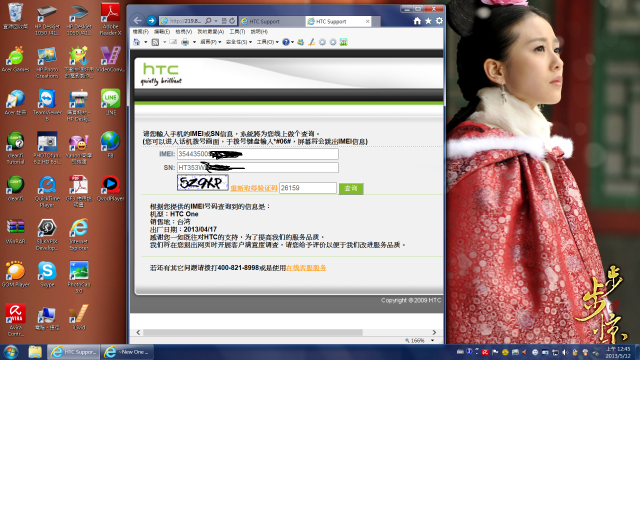Open the 安全性(S) Safety dropdown
Image resolution: width=640 pixels, height=512 pixels.
point(239,42)
